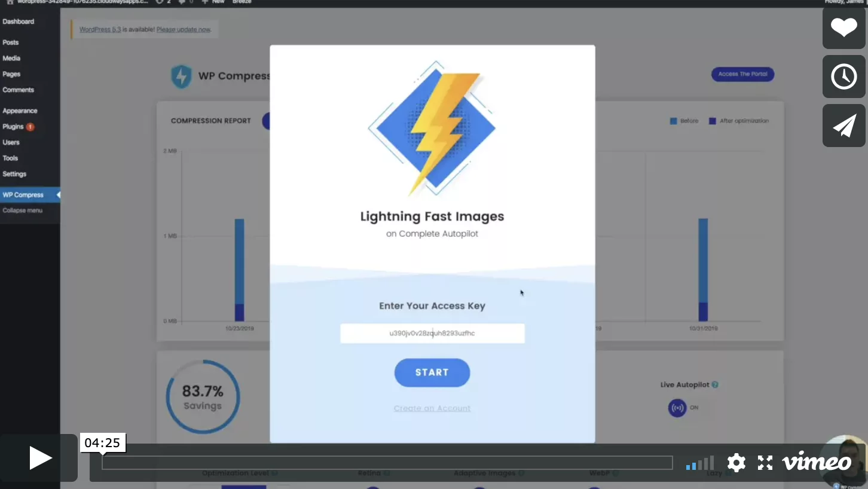
Task: Open Posts in the WordPress sidebar
Action: tap(11, 42)
